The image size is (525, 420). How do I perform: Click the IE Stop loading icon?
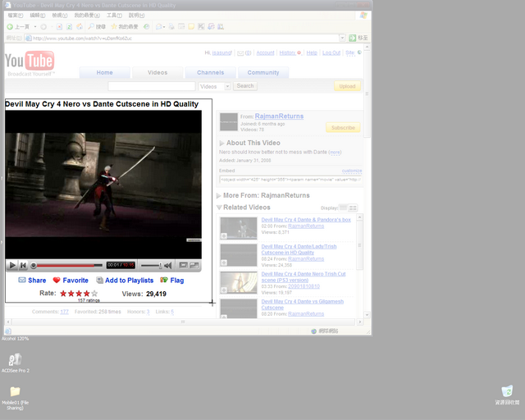coord(59,27)
